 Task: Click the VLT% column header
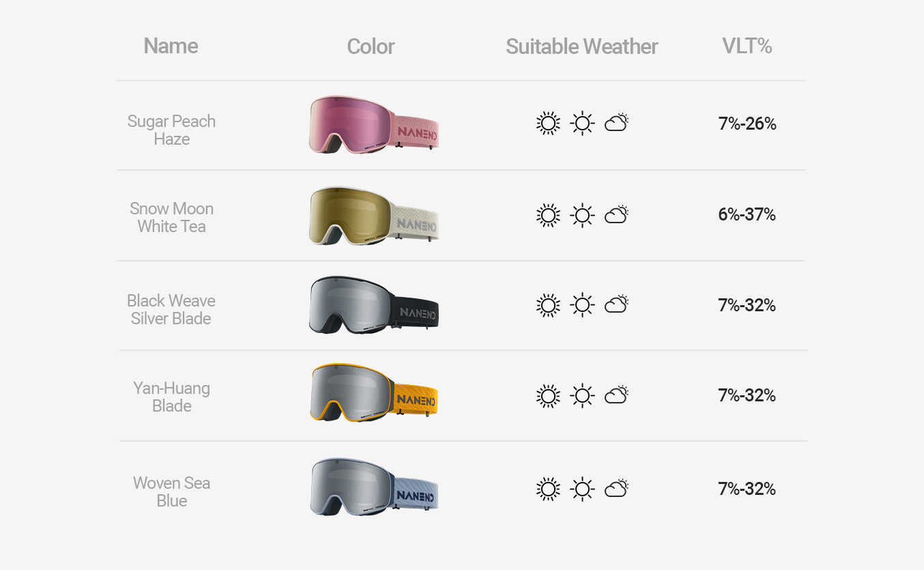coord(747,46)
